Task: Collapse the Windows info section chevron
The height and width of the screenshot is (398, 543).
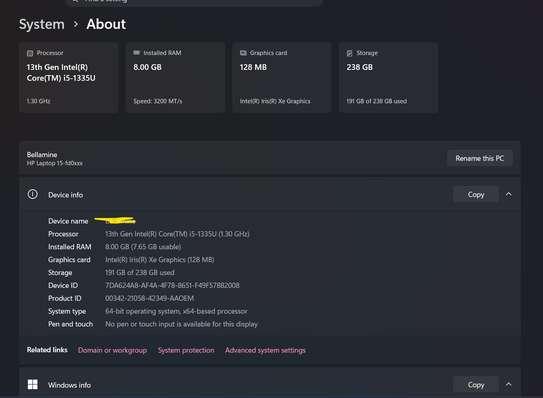Action: 508,384
